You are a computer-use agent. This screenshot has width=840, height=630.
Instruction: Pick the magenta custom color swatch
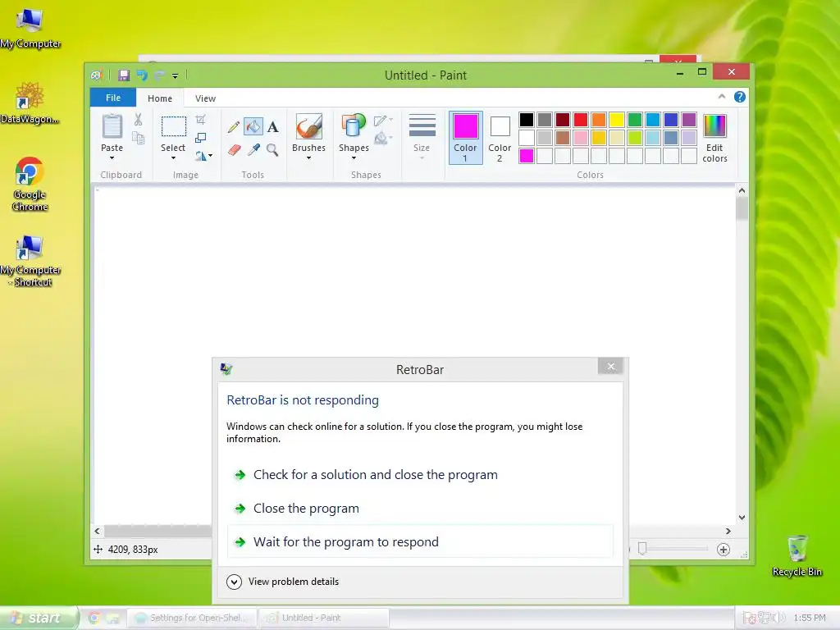click(x=527, y=156)
